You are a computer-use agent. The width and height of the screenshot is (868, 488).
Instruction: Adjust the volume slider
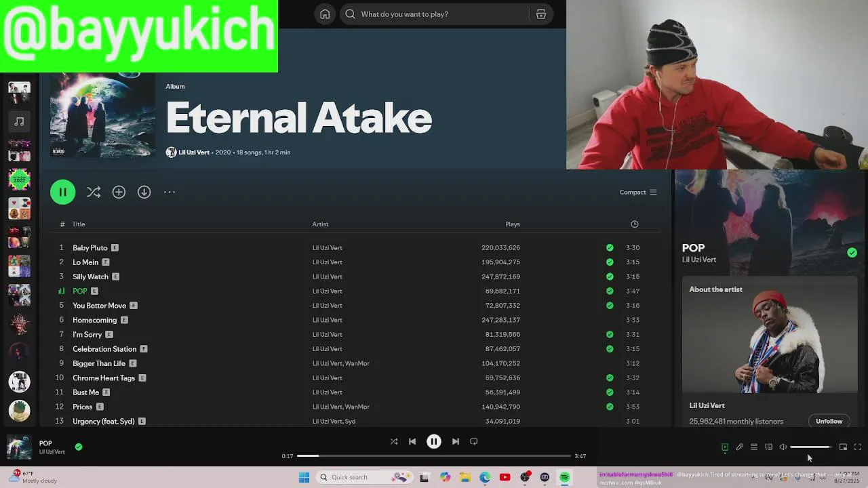click(x=810, y=447)
